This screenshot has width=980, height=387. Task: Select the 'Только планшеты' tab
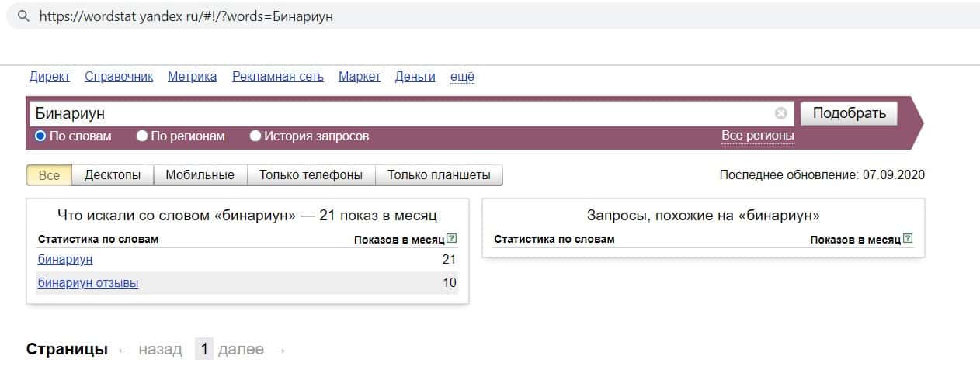439,174
